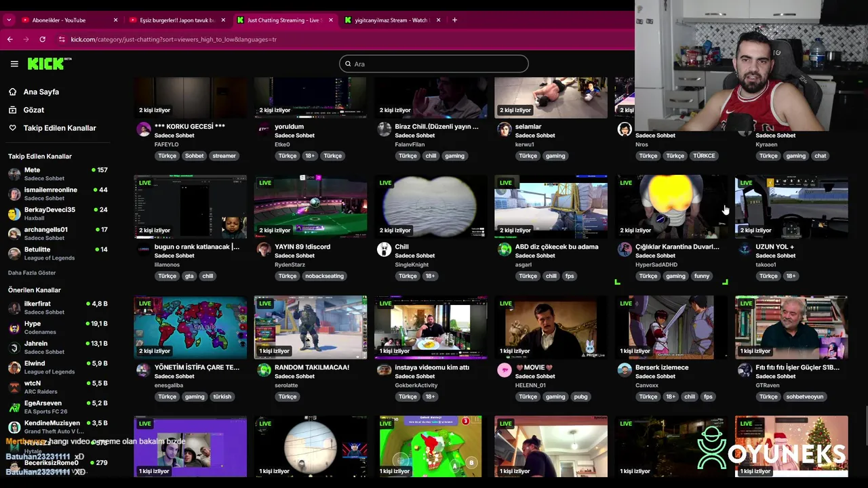Viewport: 868px width, 488px height.
Task: Go back using browser back arrow
Action: click(9, 39)
